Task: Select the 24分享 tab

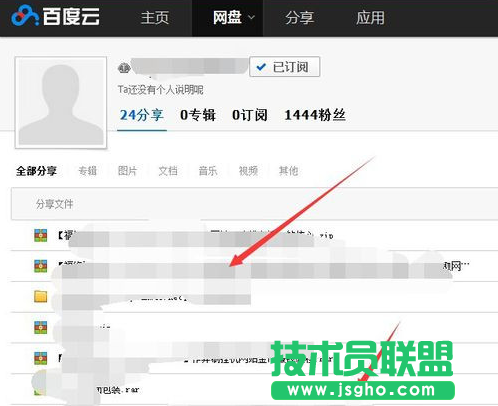Action: pyautogui.click(x=142, y=115)
